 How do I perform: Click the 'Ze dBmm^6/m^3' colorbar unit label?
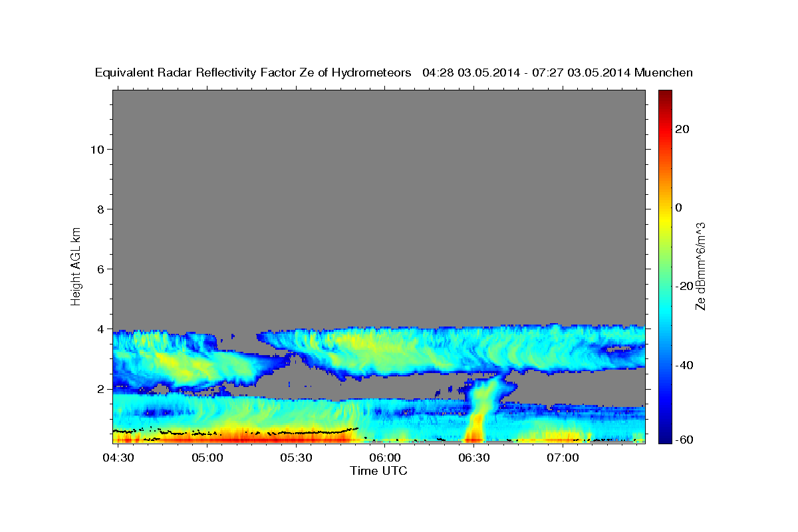700,266
